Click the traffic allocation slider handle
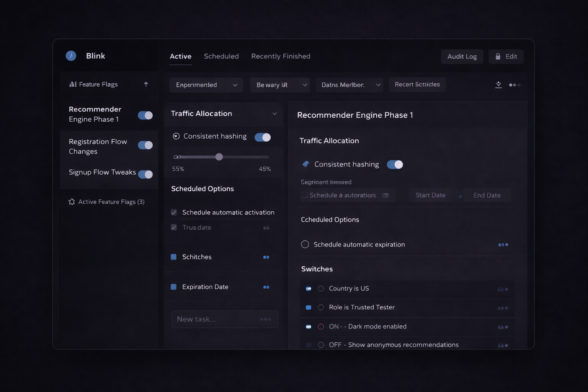Viewport: 588px width, 392px height. [x=219, y=157]
